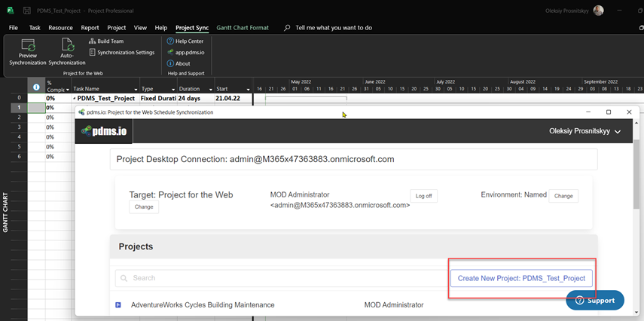
Task: Click the Fixed Duration type cell
Action: click(x=158, y=99)
